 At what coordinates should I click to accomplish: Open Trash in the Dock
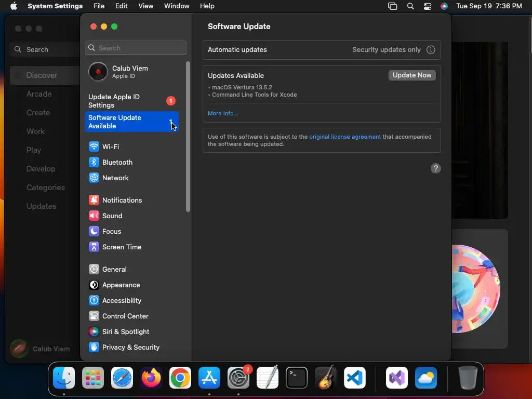click(x=468, y=378)
